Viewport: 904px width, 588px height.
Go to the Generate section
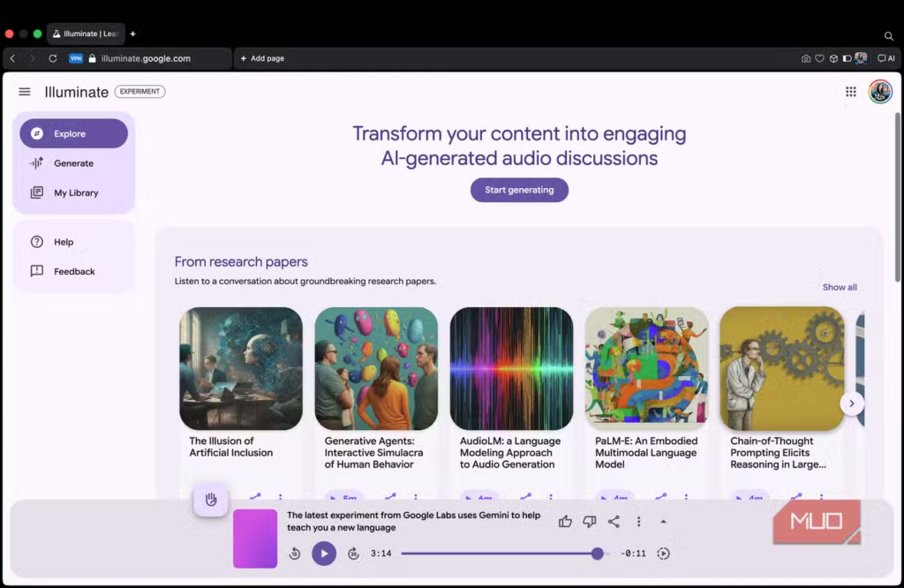click(73, 163)
